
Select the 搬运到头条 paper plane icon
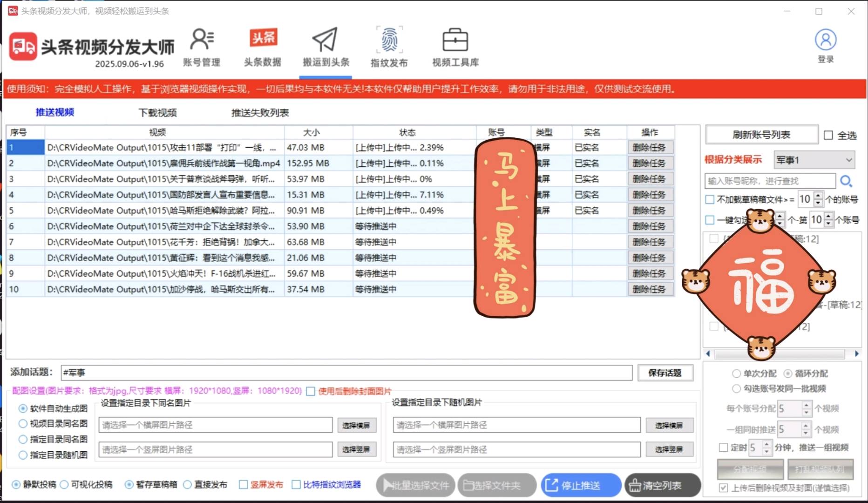(325, 40)
